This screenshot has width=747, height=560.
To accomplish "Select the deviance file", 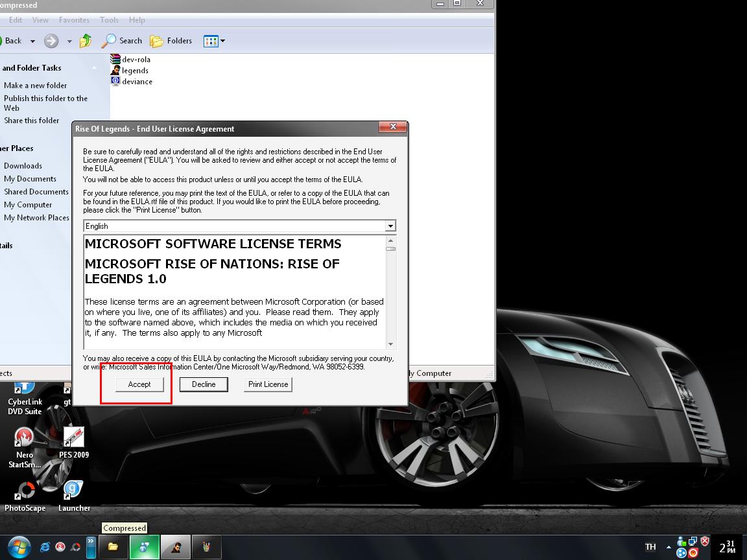I will tap(132, 82).
